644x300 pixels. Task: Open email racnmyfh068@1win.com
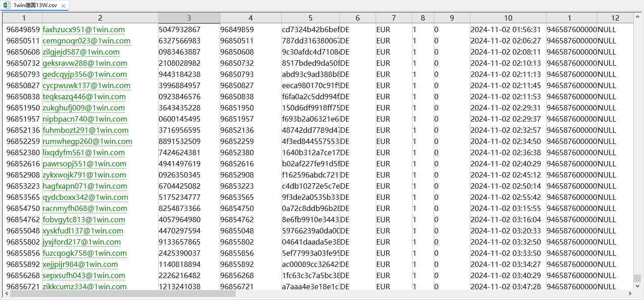tap(85, 208)
